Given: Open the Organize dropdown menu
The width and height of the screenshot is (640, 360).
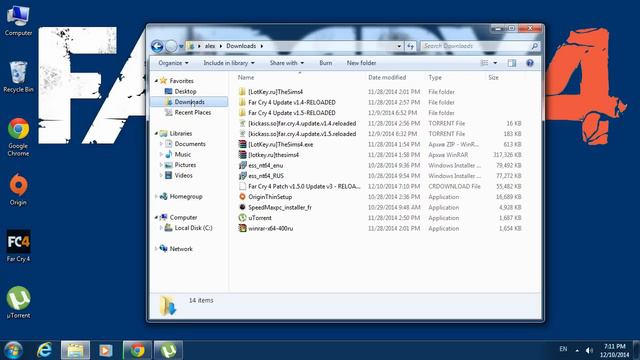Looking at the screenshot, I should pyautogui.click(x=173, y=63).
